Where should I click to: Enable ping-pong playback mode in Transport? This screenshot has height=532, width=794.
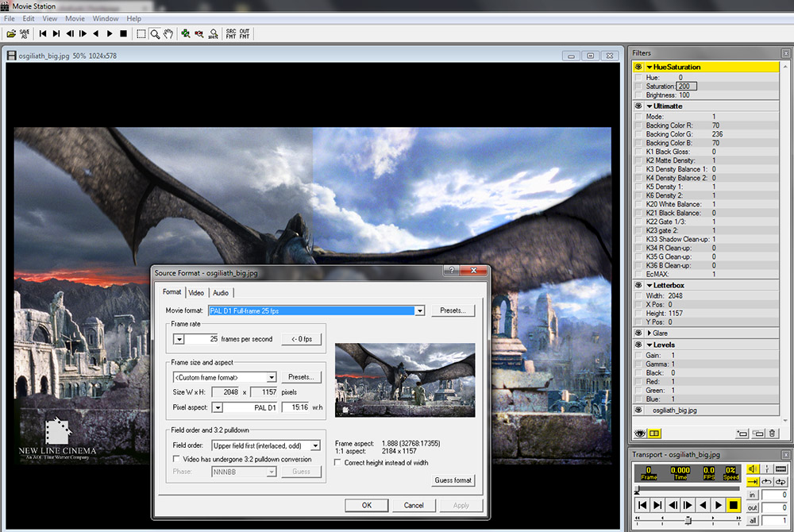[x=781, y=482]
